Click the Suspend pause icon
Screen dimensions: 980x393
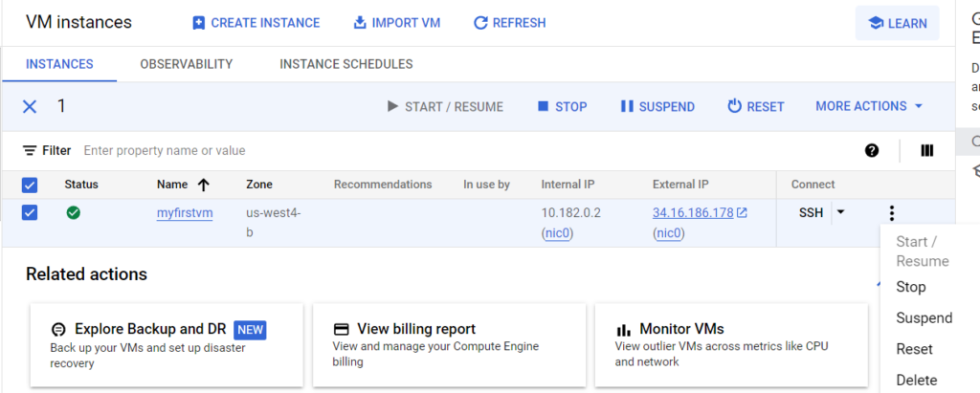coord(627,106)
